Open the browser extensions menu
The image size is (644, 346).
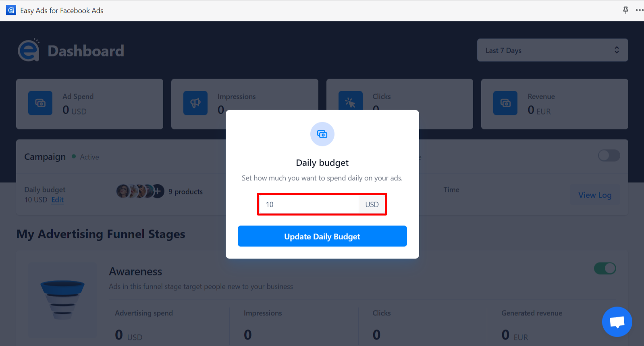639,10
